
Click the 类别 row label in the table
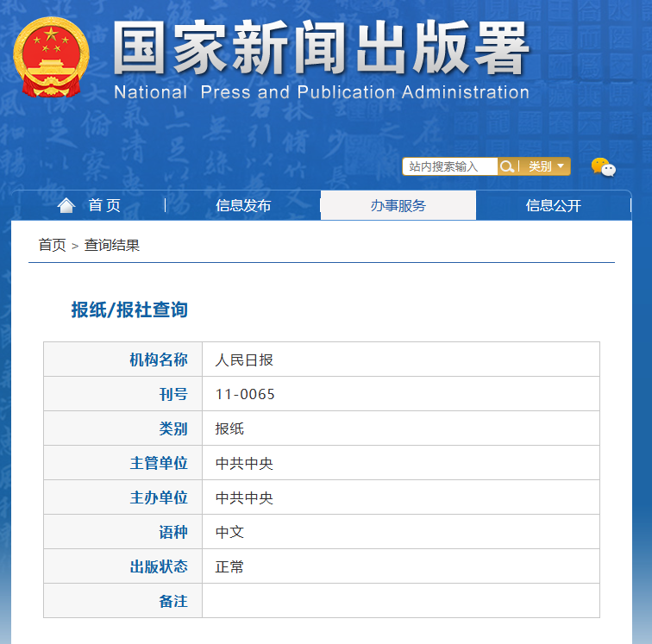(x=173, y=428)
